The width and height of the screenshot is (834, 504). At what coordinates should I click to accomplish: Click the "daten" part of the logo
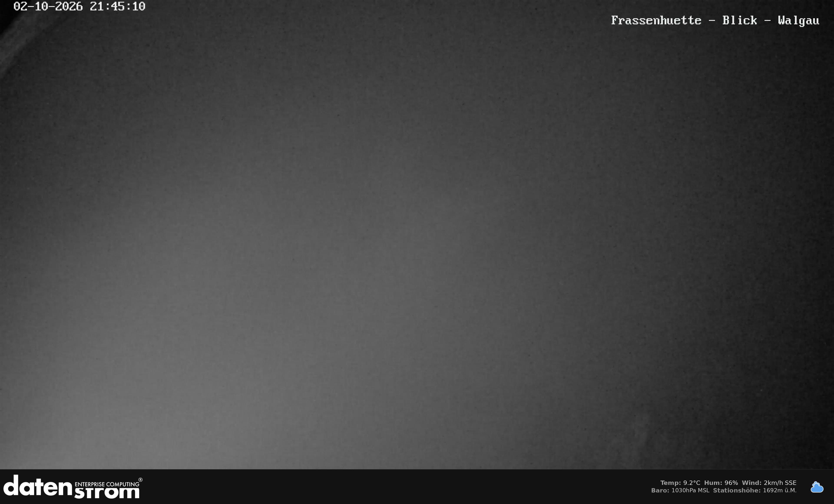pos(38,485)
